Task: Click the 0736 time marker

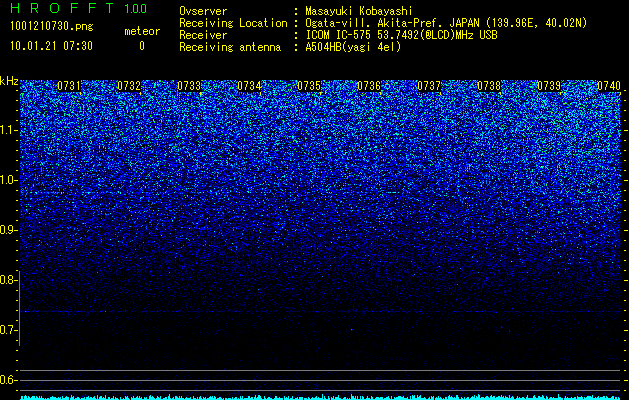Action: 369,86
